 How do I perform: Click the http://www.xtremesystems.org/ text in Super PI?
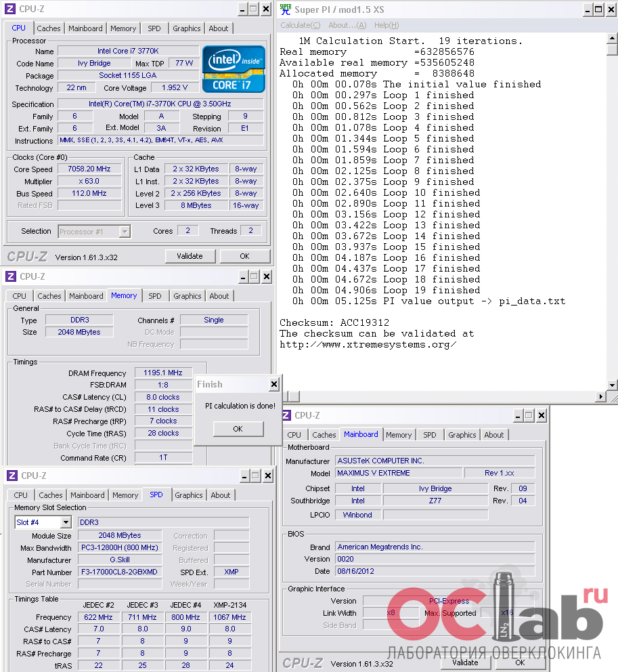pyautogui.click(x=368, y=345)
